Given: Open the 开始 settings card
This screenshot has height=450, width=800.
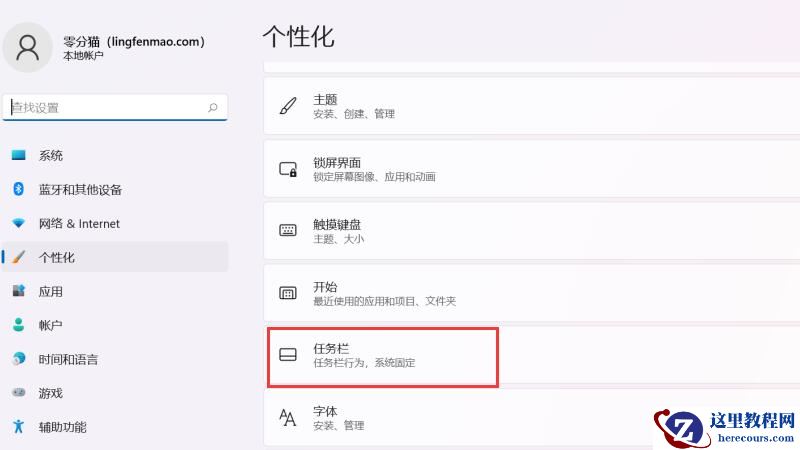Looking at the screenshot, I should pyautogui.click(x=532, y=293).
